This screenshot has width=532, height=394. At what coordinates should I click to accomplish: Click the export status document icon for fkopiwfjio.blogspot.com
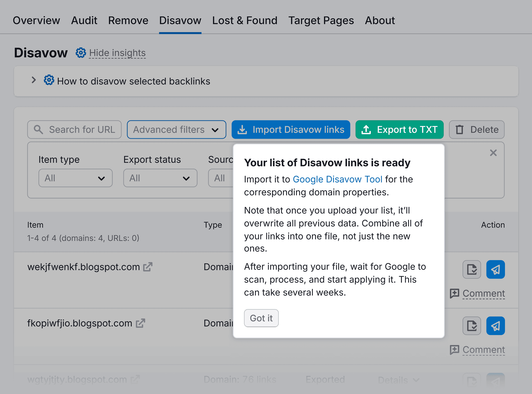tap(471, 325)
